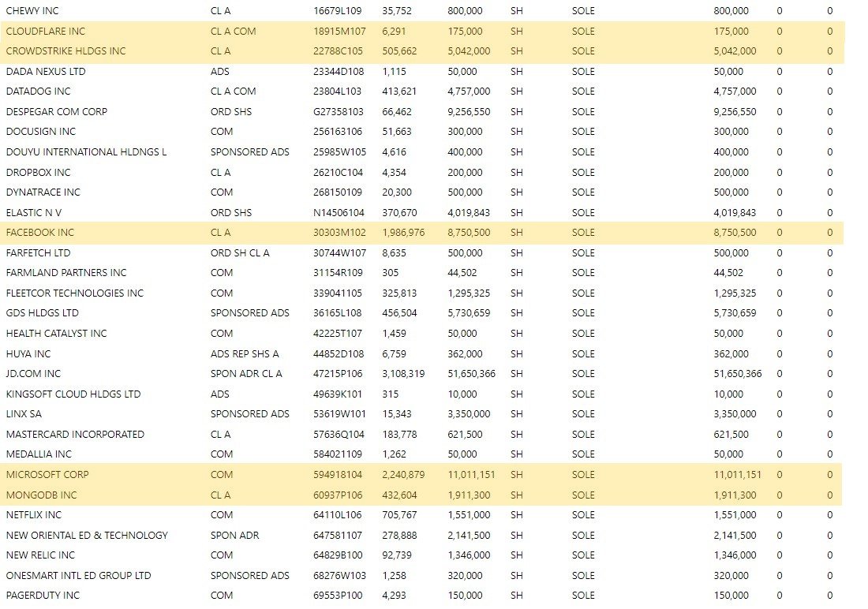Screen dimensions: 868x609
Task: Click the MONGODB INC company name
Action: [41, 495]
